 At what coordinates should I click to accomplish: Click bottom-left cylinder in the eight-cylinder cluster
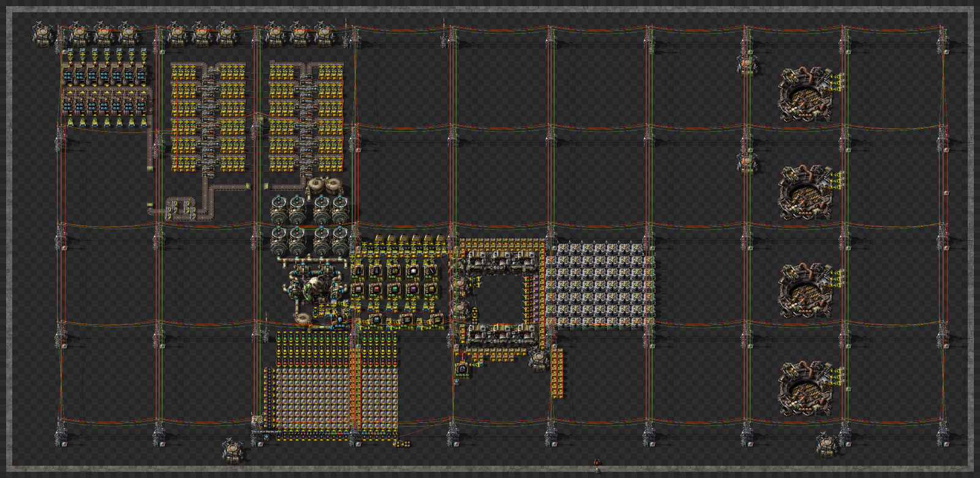click(279, 241)
